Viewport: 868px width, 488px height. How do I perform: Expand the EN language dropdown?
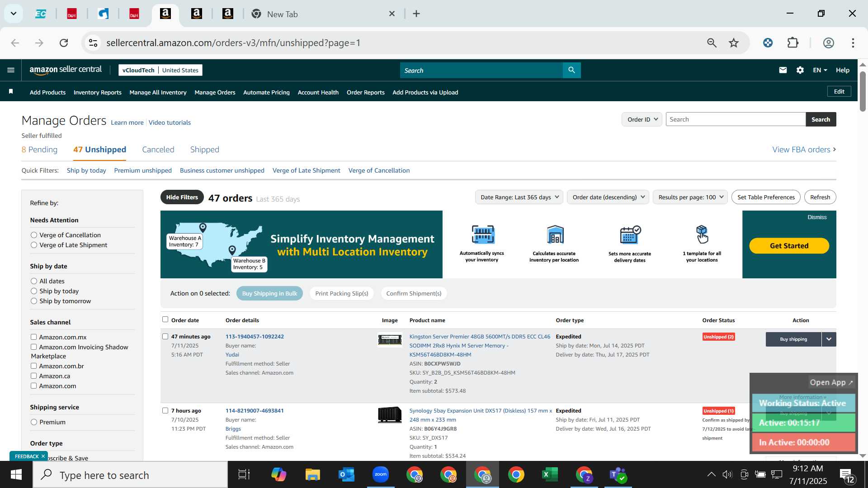[820, 70]
